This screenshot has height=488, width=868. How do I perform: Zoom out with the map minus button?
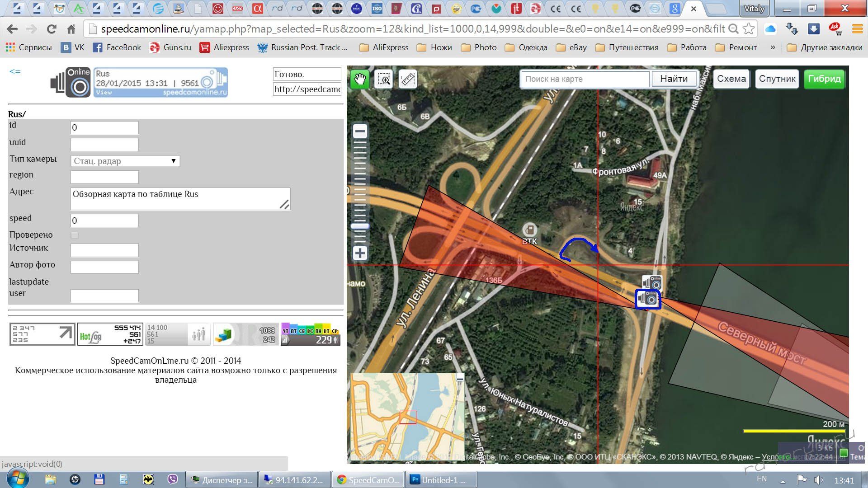(x=360, y=131)
